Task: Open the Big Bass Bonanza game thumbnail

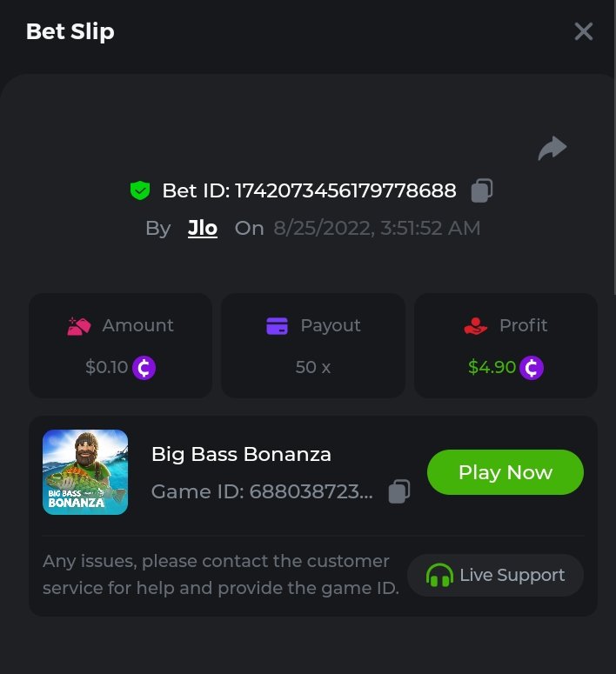Action: tap(85, 472)
